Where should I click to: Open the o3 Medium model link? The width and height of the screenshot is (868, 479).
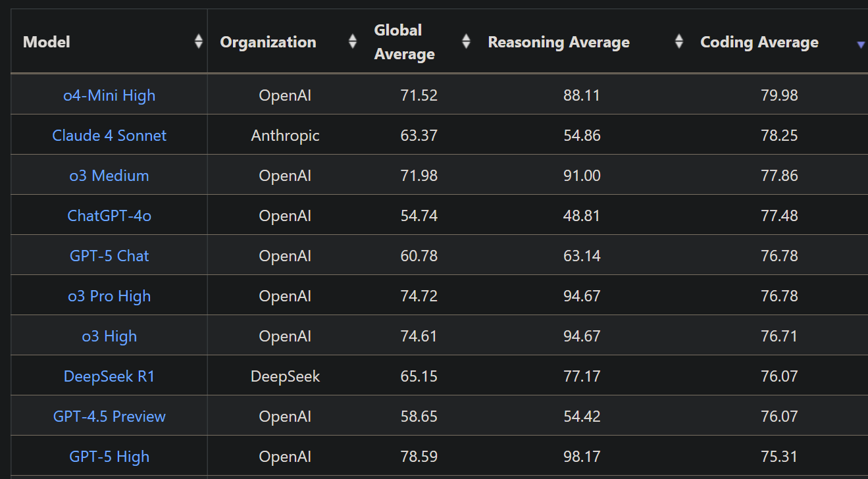tap(109, 176)
